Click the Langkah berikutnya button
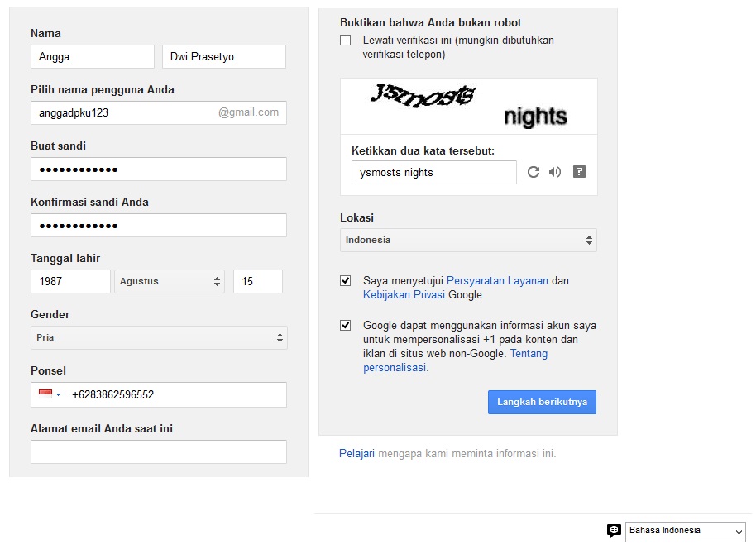The height and width of the screenshot is (544, 756). point(542,402)
